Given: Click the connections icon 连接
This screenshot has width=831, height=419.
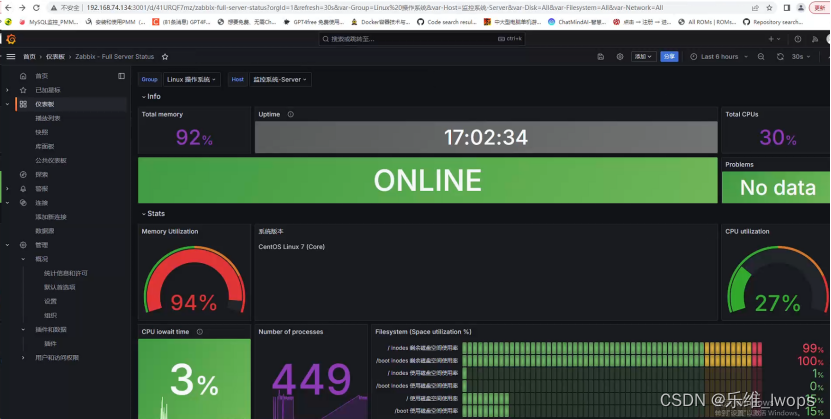Looking at the screenshot, I should 23,202.
